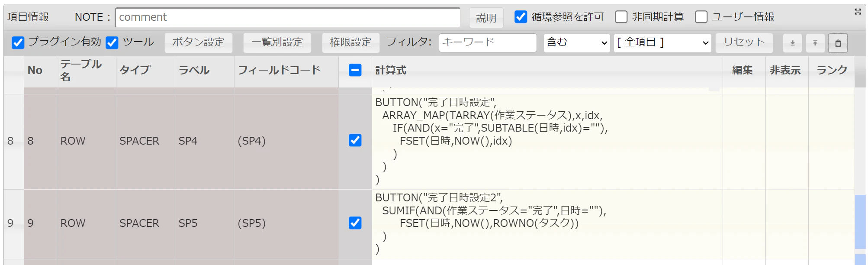
Task: Toggle the 循環参照を許可 checkbox
Action: click(521, 17)
